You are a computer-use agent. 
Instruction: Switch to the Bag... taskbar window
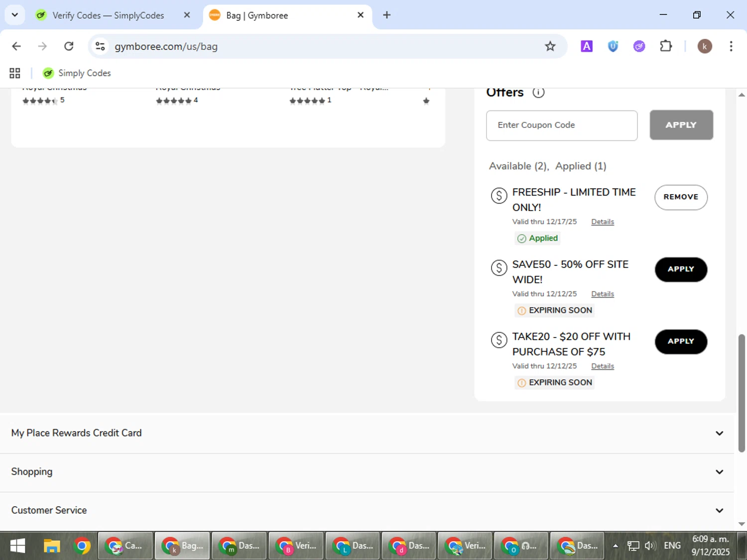(x=182, y=546)
